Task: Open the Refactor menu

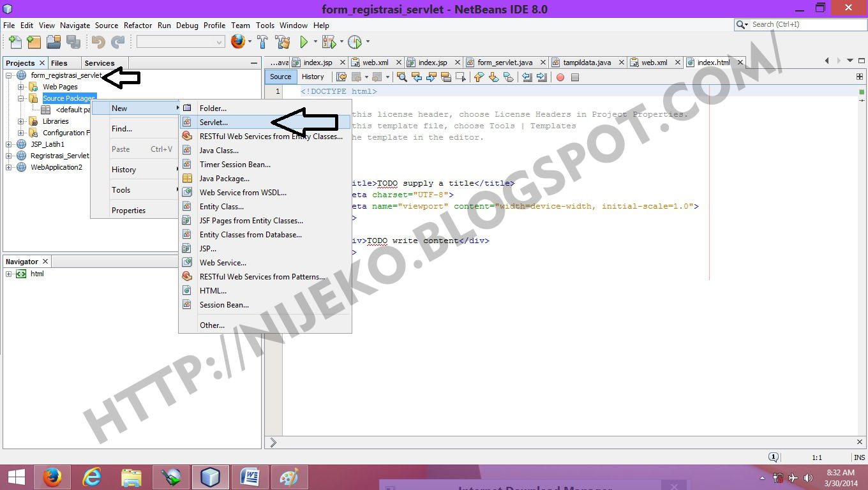Action: pos(138,26)
